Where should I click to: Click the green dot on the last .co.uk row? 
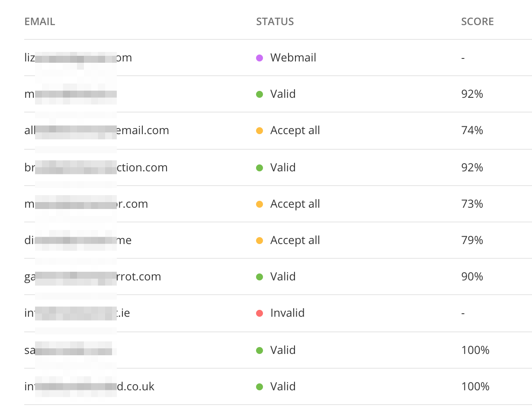pyautogui.click(x=260, y=386)
